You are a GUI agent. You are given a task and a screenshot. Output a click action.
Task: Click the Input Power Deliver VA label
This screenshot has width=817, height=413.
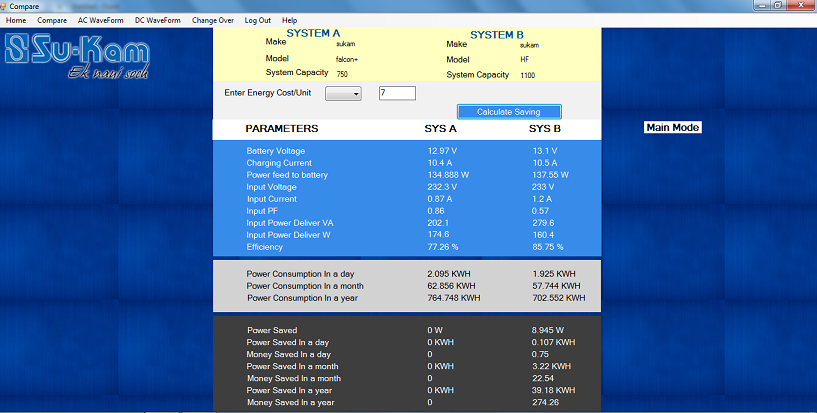(290, 223)
